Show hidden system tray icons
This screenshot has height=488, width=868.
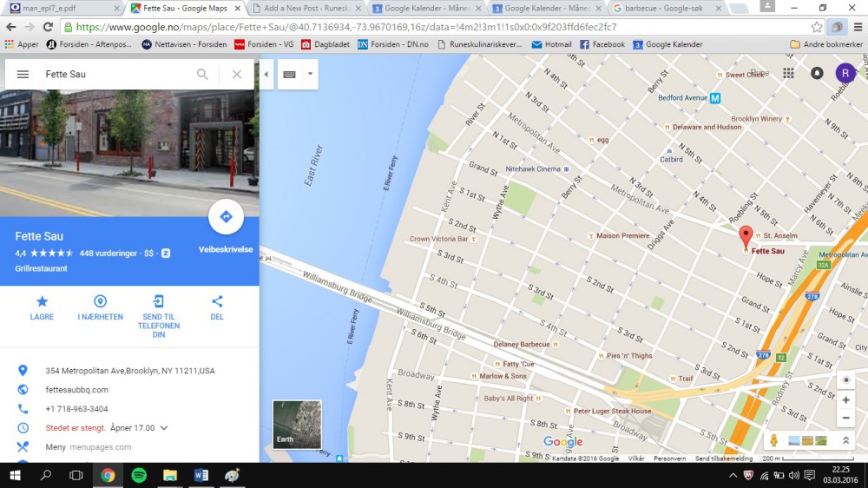733,475
